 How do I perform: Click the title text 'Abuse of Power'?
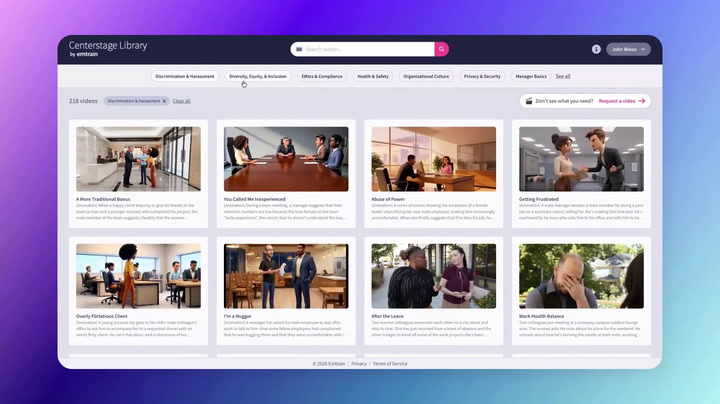[x=388, y=199]
